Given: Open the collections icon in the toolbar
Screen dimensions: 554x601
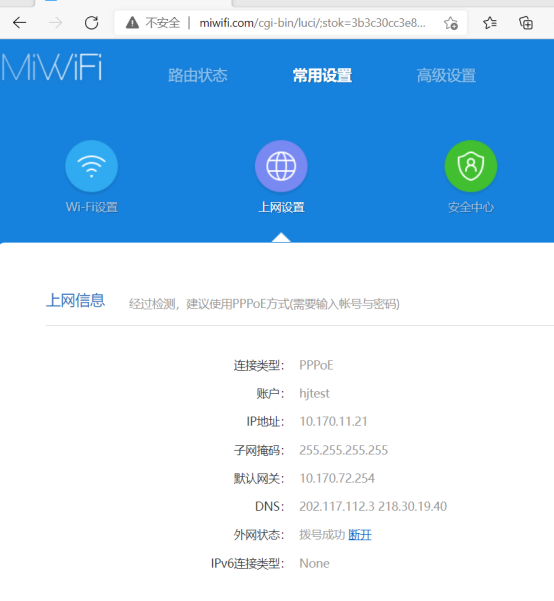Looking at the screenshot, I should point(526,23).
